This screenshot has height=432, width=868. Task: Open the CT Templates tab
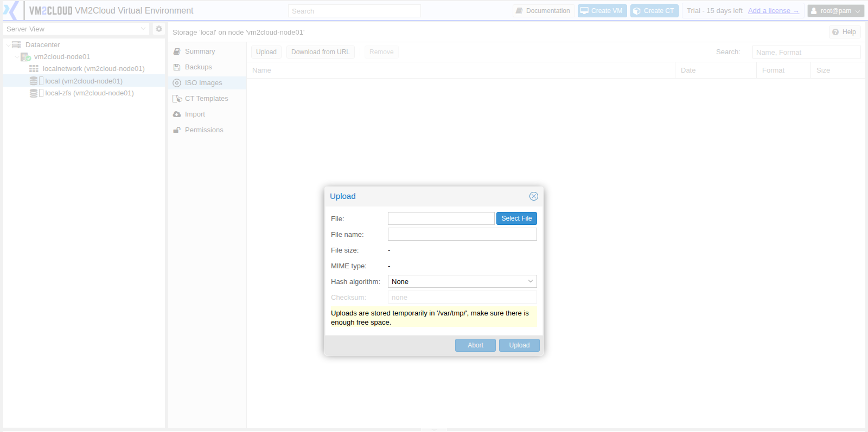[x=207, y=99]
